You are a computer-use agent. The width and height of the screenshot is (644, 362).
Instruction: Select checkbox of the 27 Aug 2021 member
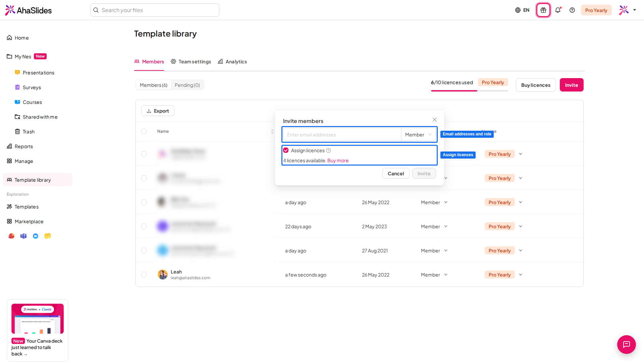(144, 250)
